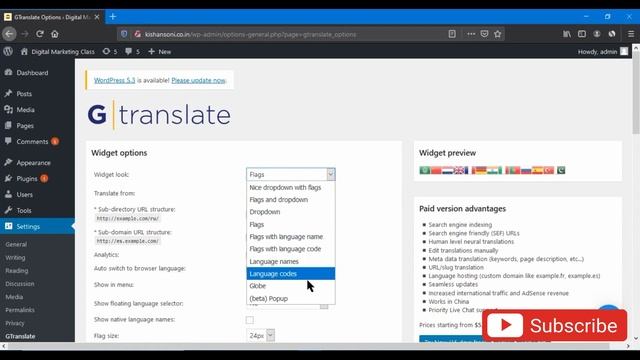Open General settings submenu
Image resolution: width=640 pixels, height=360 pixels.
[16, 244]
